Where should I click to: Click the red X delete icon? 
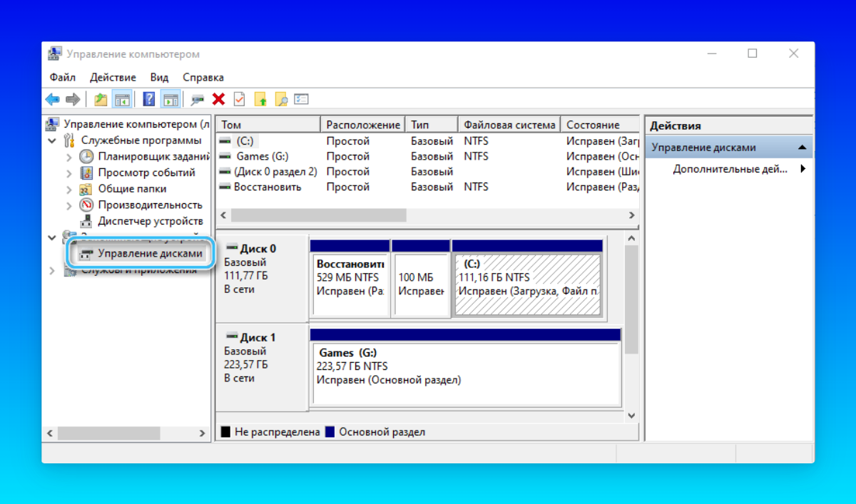pos(218,99)
